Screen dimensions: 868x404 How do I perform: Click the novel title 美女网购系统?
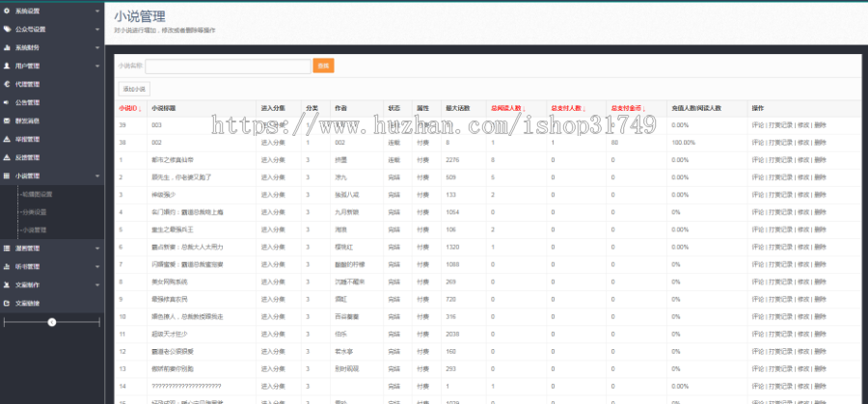170,283
